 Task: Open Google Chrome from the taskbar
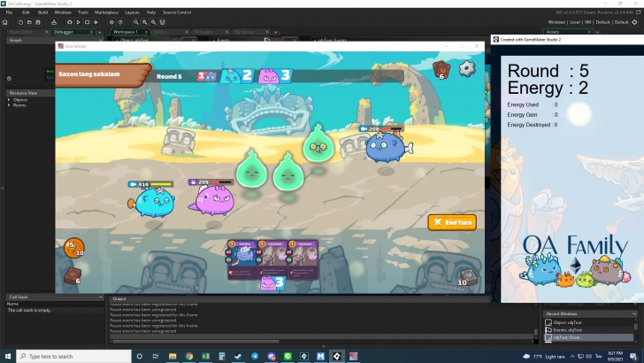pos(189,356)
